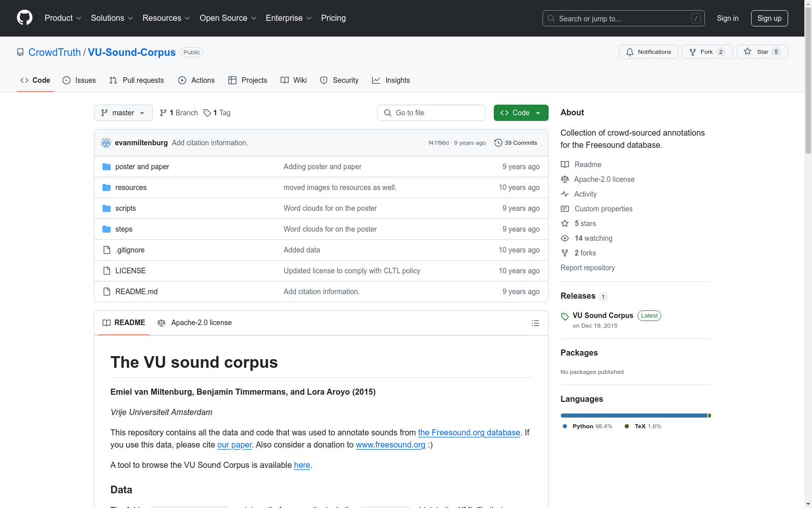812x508 pixels.
Task: Click the branch icon beside 1 Branch
Action: [x=163, y=113]
